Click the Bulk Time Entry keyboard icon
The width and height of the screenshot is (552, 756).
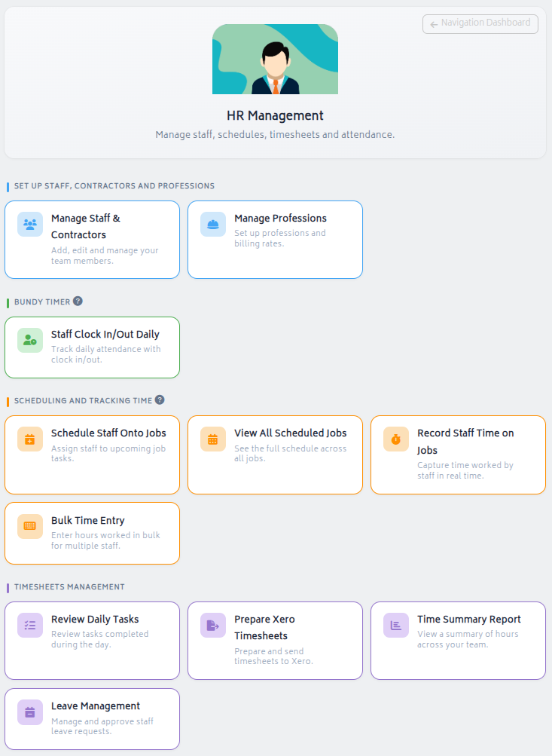point(30,526)
